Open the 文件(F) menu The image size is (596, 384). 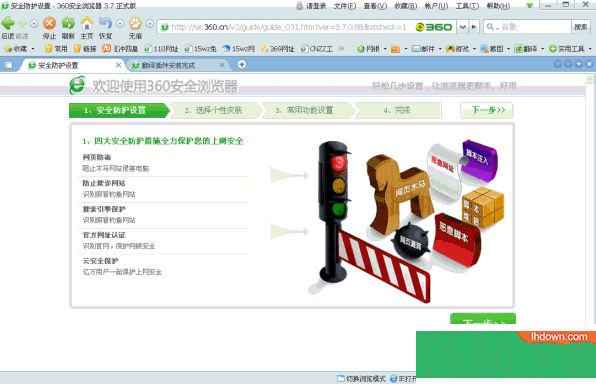coord(345,6)
